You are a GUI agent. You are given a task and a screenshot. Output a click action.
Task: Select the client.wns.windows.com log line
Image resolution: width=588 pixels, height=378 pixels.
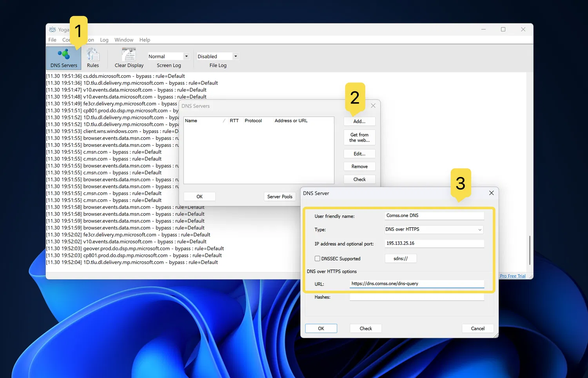[112, 131]
